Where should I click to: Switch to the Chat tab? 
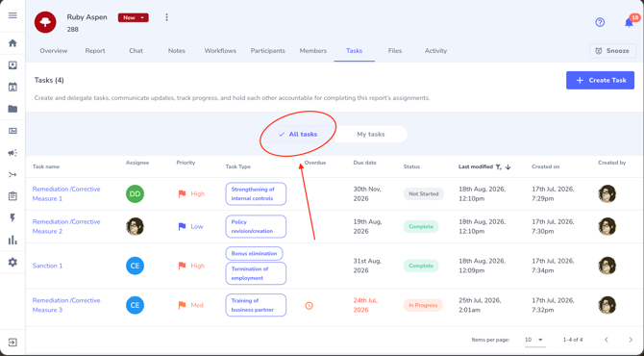pyautogui.click(x=136, y=51)
